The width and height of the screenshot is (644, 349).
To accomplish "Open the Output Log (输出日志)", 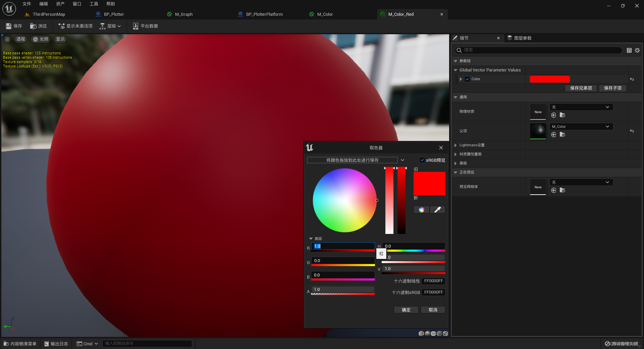I will (x=56, y=344).
